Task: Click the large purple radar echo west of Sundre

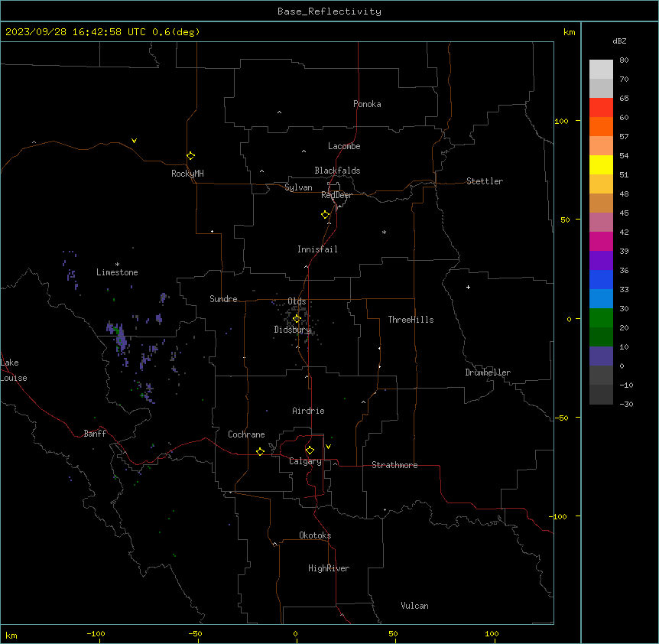Action: click(118, 337)
